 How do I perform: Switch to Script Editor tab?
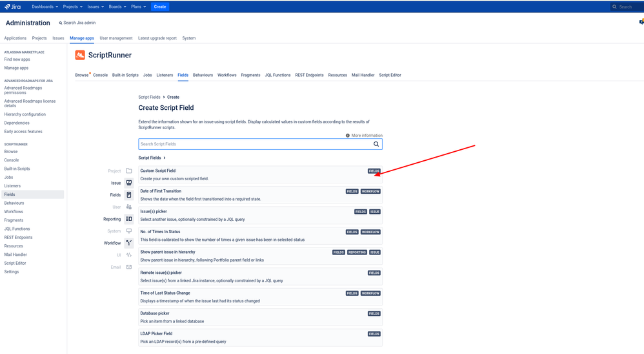[390, 75]
